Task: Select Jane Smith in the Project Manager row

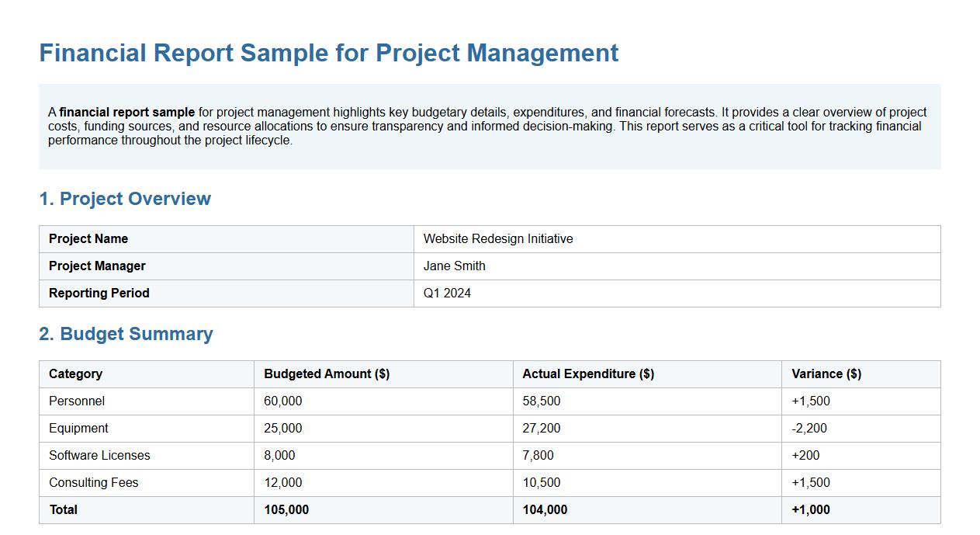Action: click(454, 266)
